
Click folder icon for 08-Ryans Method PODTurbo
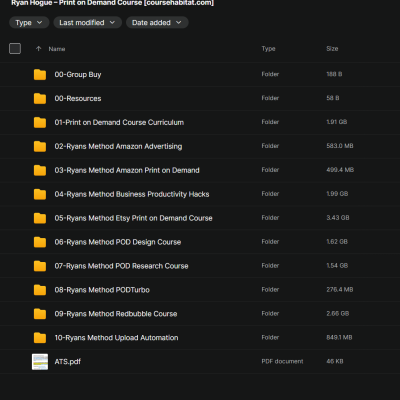40,290
